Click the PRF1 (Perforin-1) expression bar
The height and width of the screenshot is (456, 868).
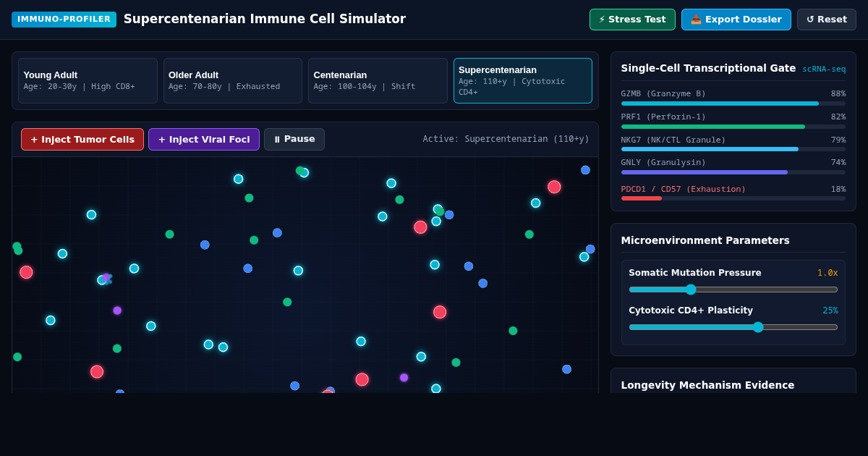point(733,127)
